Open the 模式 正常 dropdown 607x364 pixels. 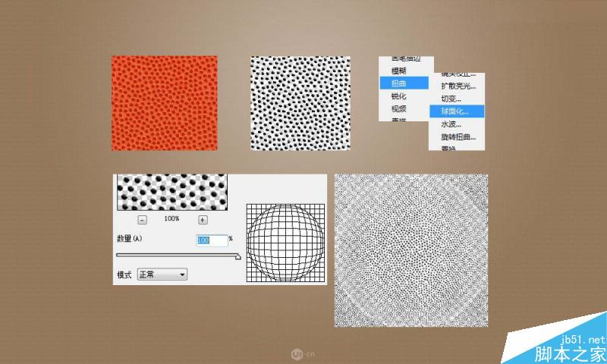coord(162,275)
